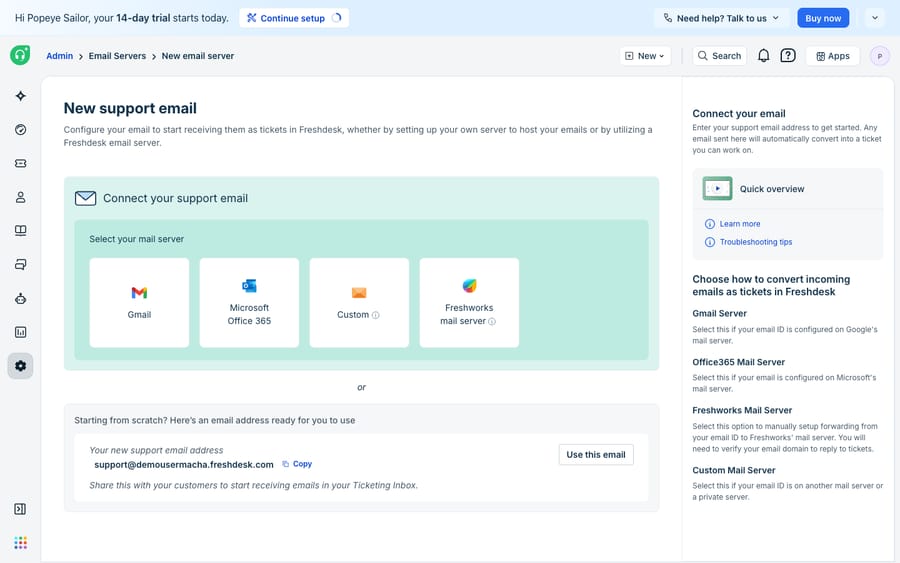Click the Custom Mail Server heading
900x563 pixels.
coord(734,470)
